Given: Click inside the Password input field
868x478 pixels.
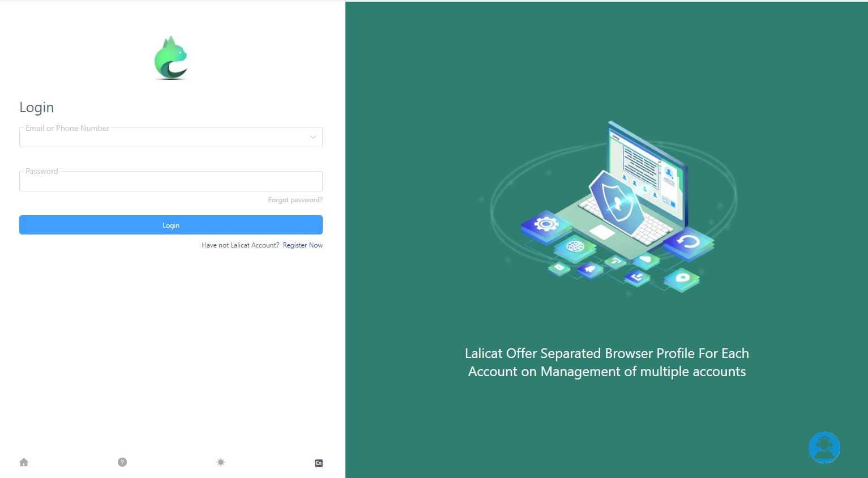Looking at the screenshot, I should [x=170, y=181].
